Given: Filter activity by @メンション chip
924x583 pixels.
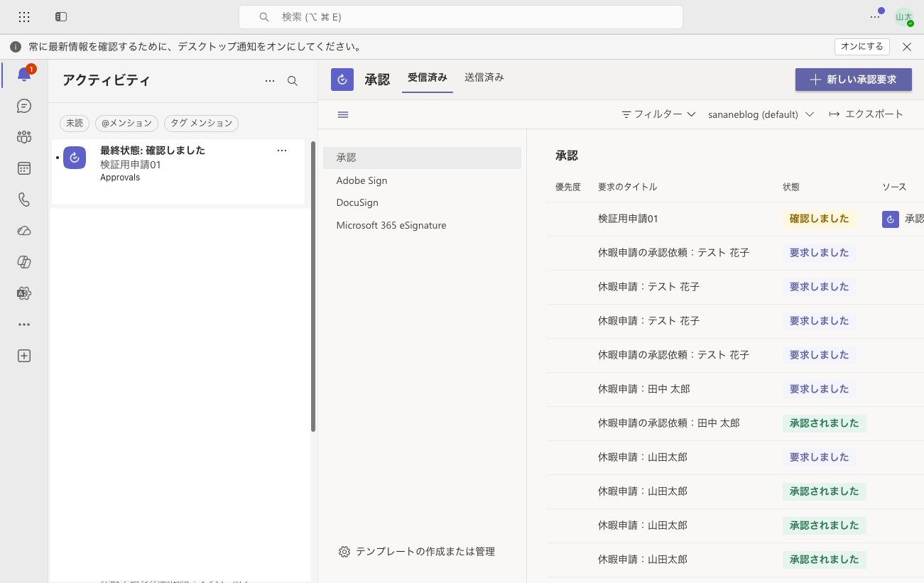Looking at the screenshot, I should point(126,123).
